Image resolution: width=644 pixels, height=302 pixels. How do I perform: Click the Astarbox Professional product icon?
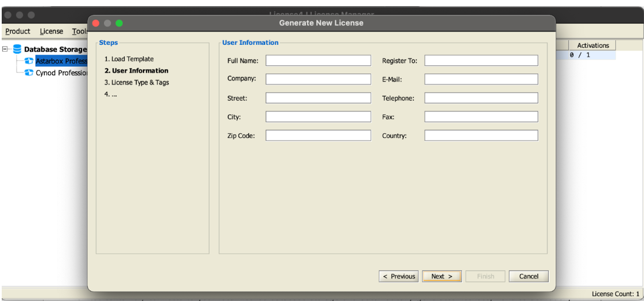click(x=29, y=61)
